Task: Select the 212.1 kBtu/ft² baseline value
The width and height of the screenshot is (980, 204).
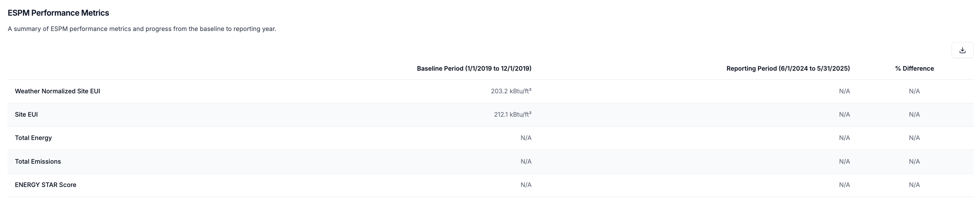Action: click(x=512, y=115)
